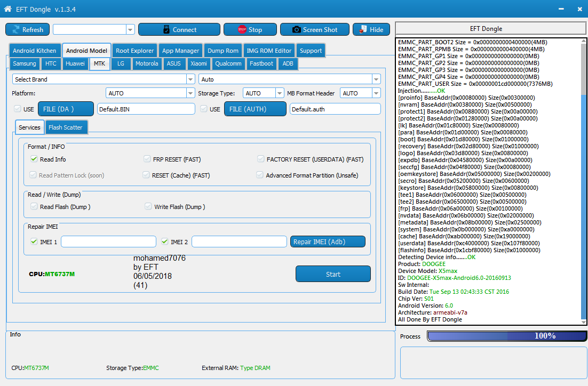Close the EFT Dongle window
Screen dimensions: 588x386
coord(580,9)
